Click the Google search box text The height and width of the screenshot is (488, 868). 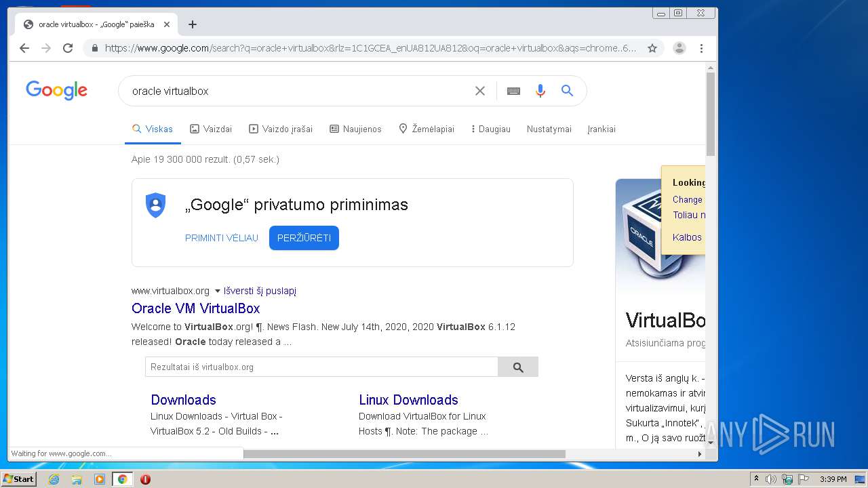coord(170,91)
